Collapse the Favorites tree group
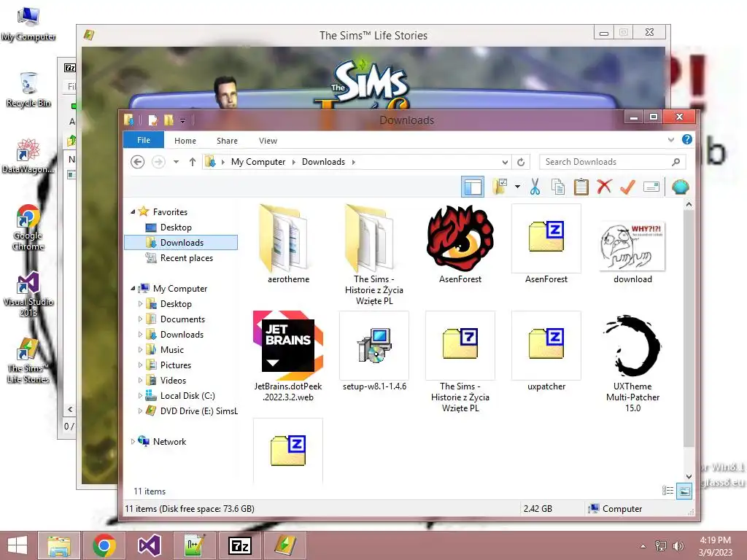The image size is (747, 560). pos(133,212)
